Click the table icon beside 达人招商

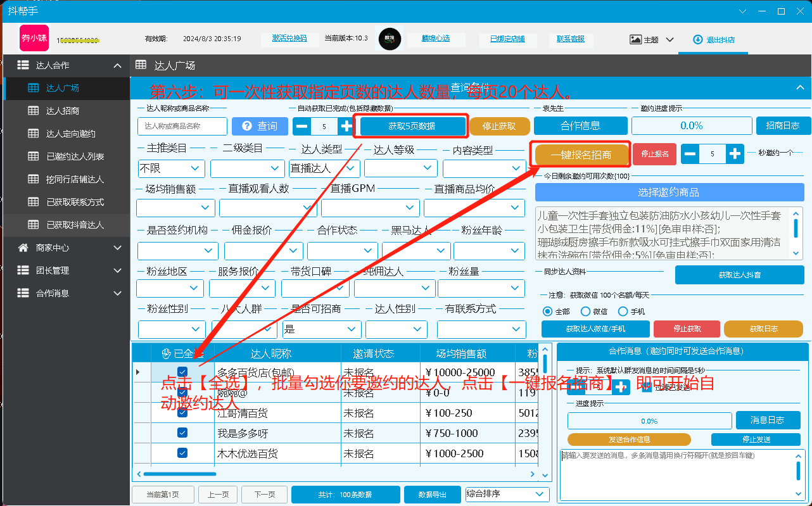point(34,111)
